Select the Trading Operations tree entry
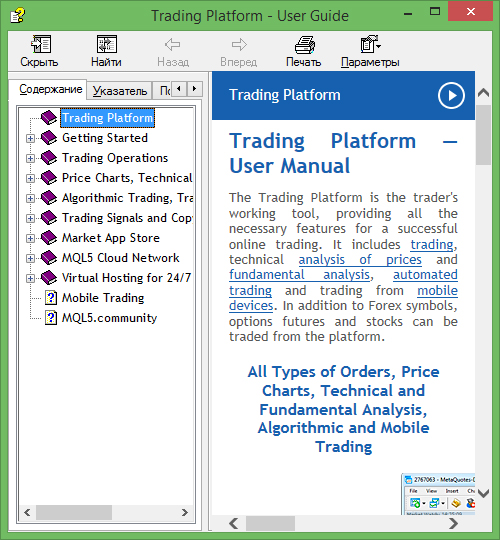500x540 pixels. (x=115, y=158)
